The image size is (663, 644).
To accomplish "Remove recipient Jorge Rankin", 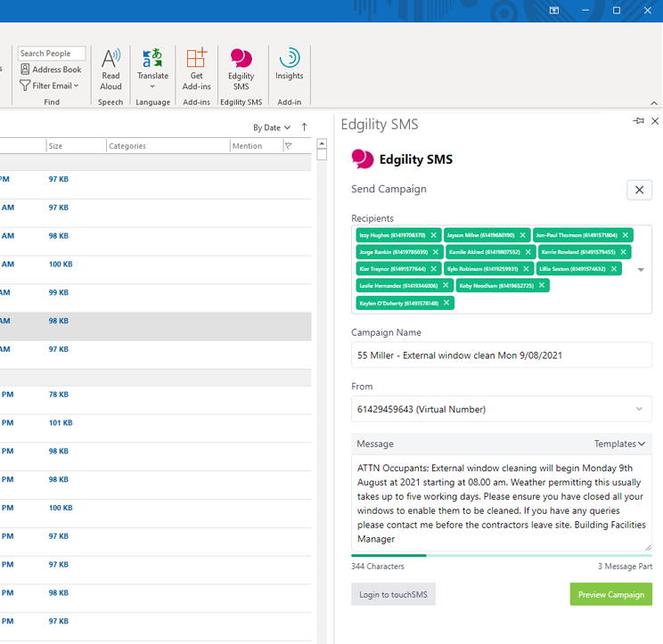I will pyautogui.click(x=436, y=252).
